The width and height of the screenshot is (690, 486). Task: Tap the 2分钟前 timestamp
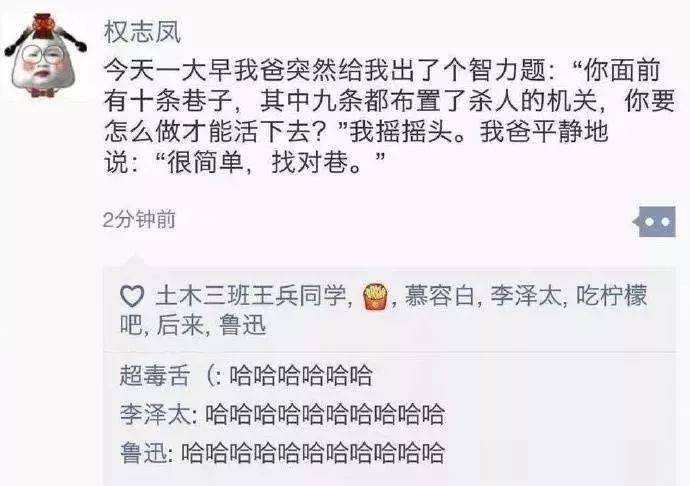pos(139,220)
